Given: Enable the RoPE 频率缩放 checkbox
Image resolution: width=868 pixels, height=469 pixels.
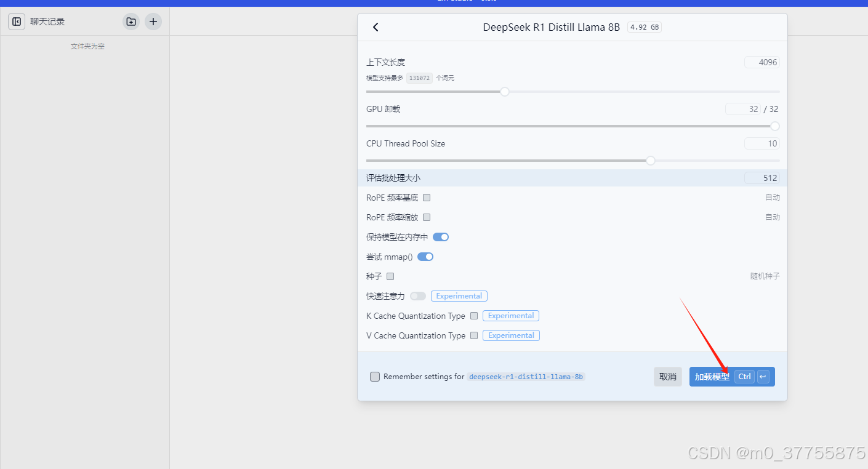Looking at the screenshot, I should [427, 217].
